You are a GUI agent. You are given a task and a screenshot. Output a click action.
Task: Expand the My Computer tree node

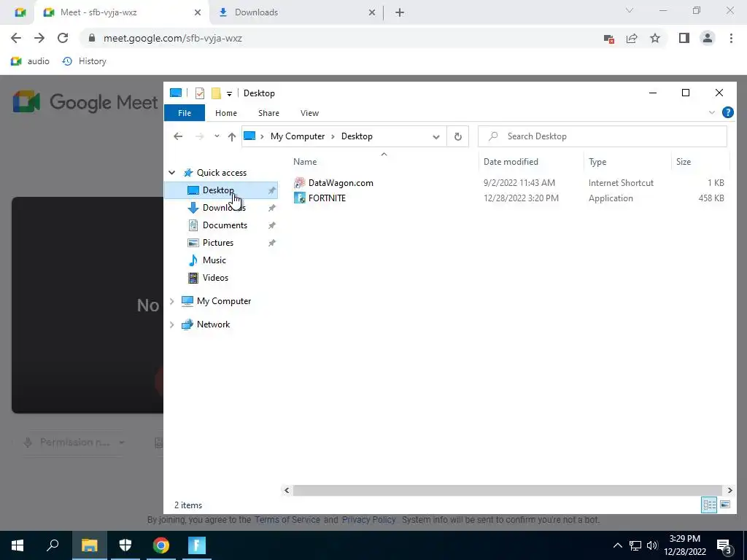pyautogui.click(x=172, y=301)
